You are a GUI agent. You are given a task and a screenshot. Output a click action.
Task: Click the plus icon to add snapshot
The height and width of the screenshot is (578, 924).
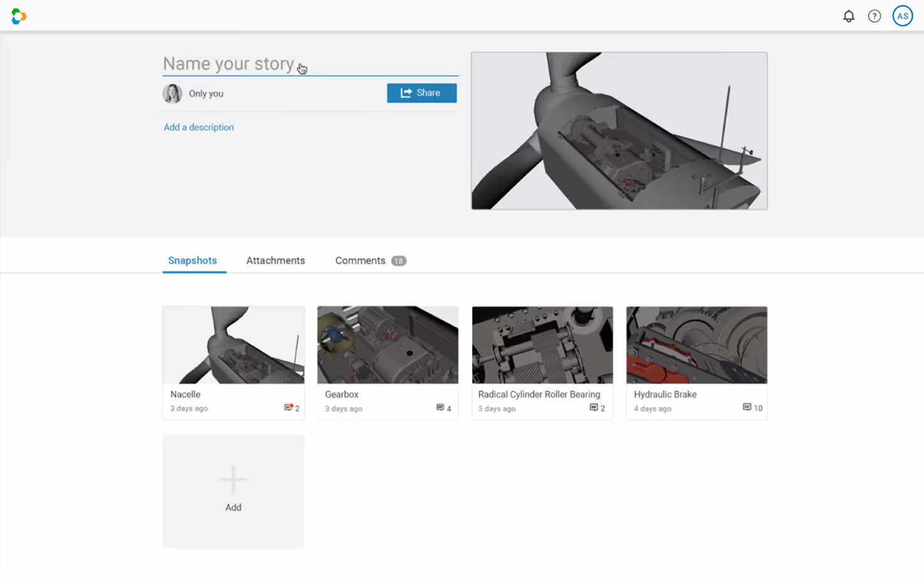coord(233,480)
